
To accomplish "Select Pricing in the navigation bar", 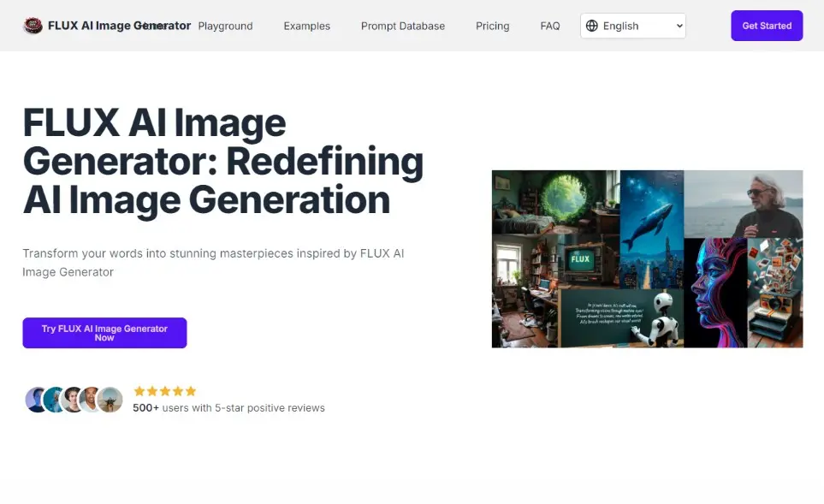I will pos(492,27).
